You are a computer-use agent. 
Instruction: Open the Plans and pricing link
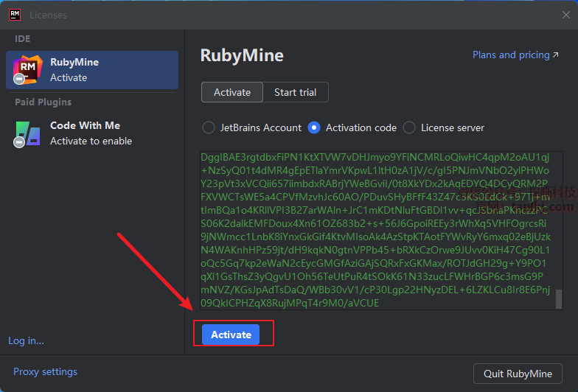(510, 55)
